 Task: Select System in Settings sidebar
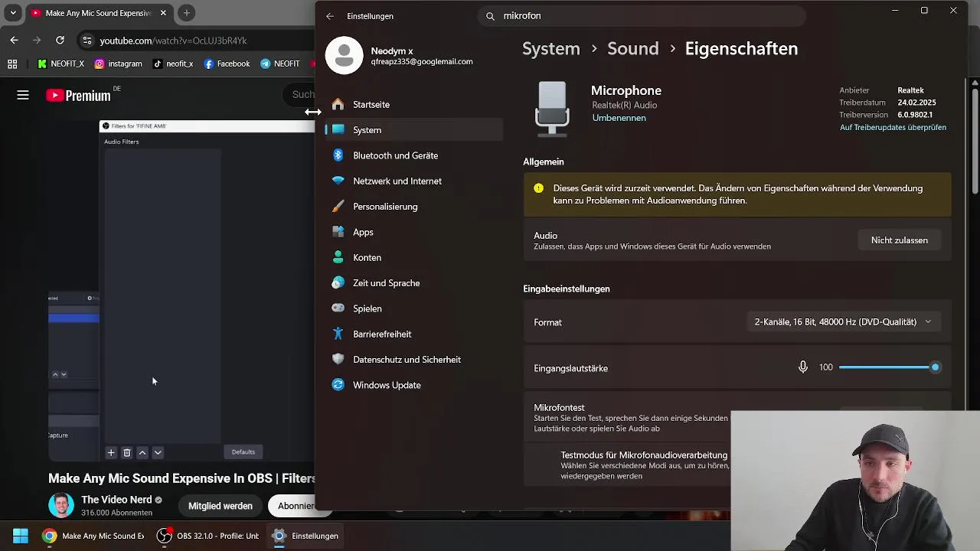pyautogui.click(x=413, y=130)
